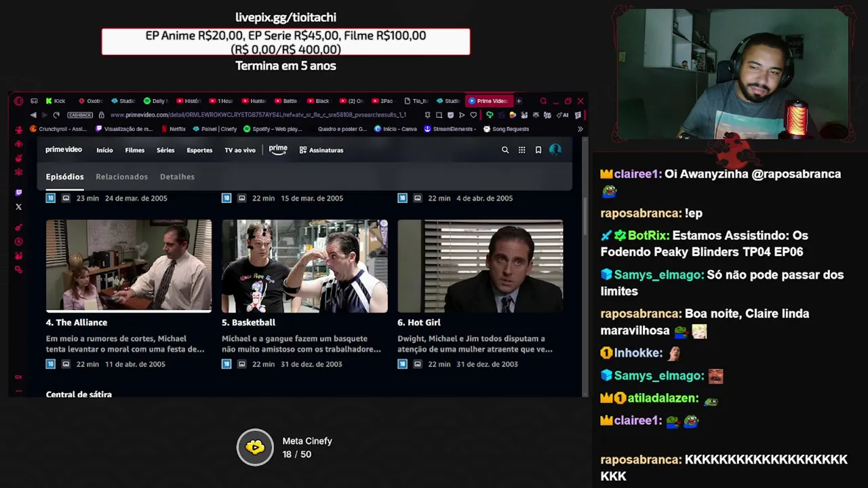Screen dimensions: 868x488
Task: Click the 'Central de sátira' heading
Action: (79, 394)
